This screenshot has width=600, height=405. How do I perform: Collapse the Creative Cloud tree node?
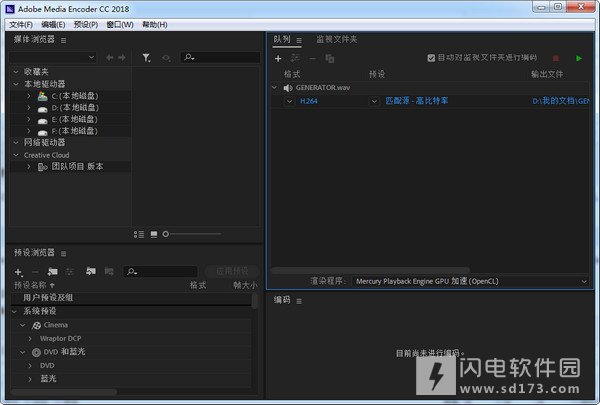(16, 155)
